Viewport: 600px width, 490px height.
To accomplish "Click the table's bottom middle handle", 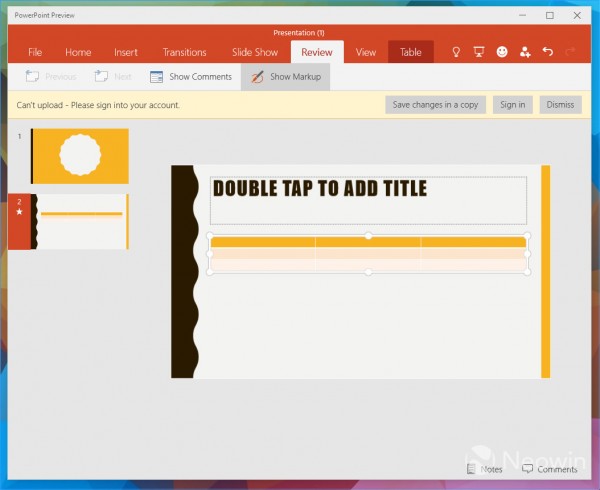I will [368, 272].
